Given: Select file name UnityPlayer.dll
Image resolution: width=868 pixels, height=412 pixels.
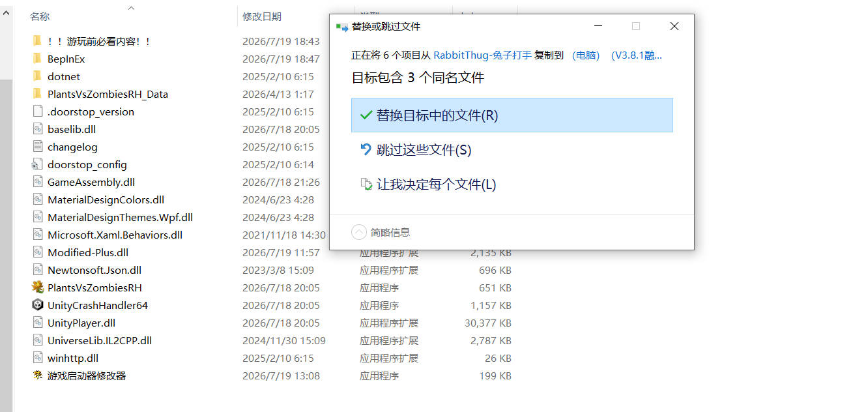Looking at the screenshot, I should (x=81, y=323).
